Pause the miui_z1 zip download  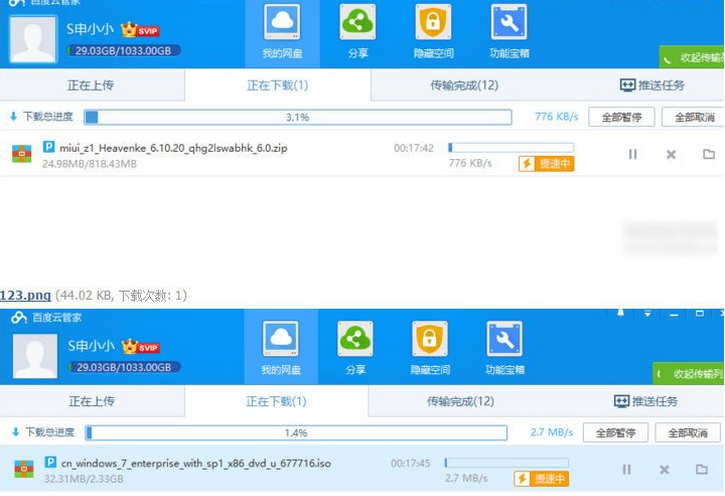pos(633,154)
